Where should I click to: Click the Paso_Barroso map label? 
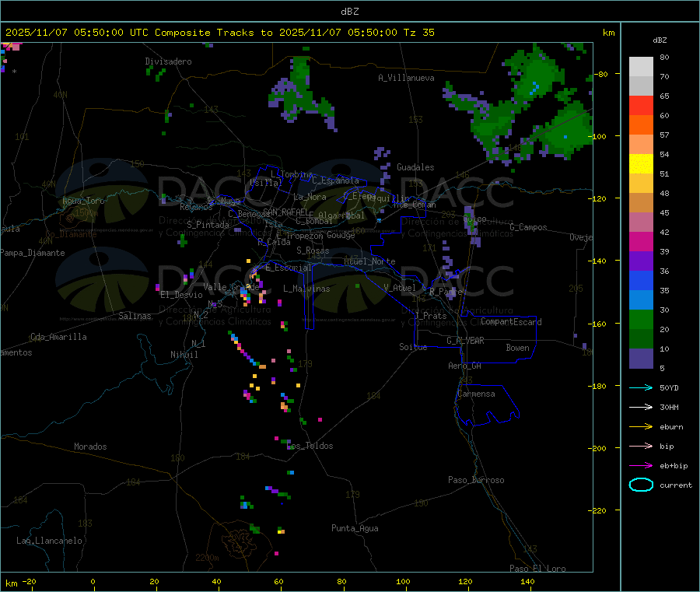pos(476,480)
